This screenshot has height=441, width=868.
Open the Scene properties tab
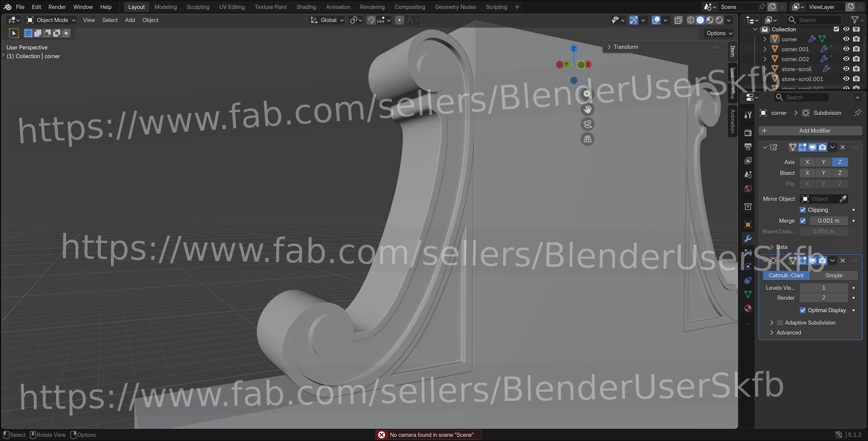(x=748, y=175)
